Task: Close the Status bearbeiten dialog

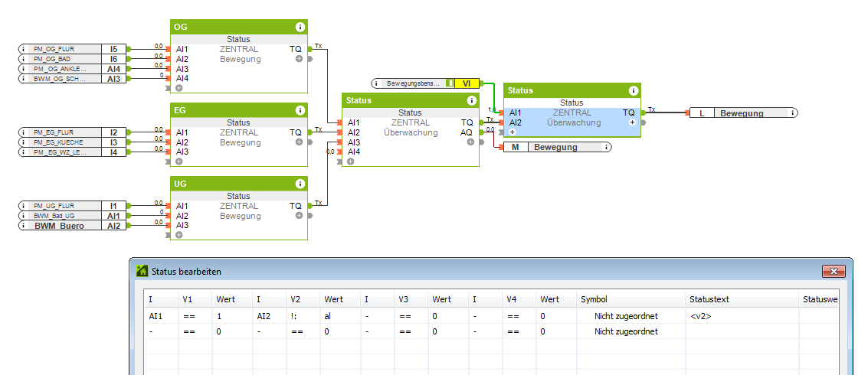Action: click(834, 271)
